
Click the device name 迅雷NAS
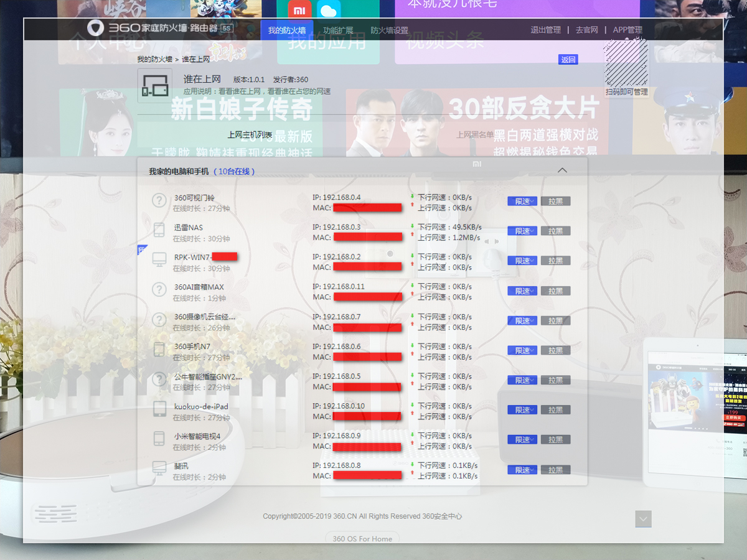click(189, 228)
